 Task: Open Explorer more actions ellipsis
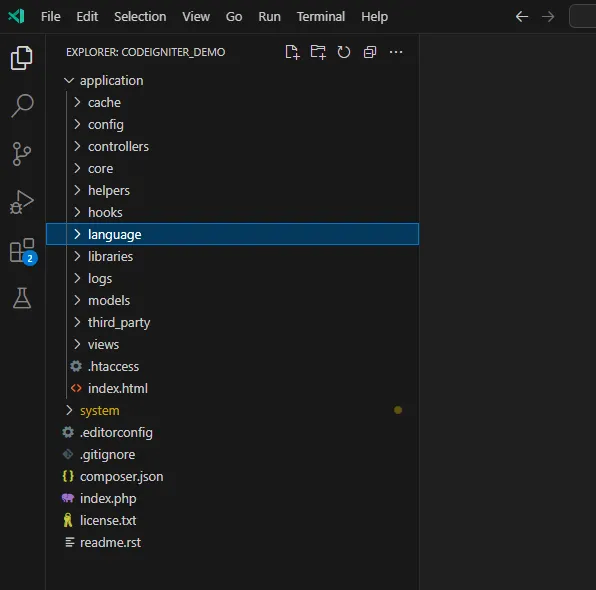point(396,52)
